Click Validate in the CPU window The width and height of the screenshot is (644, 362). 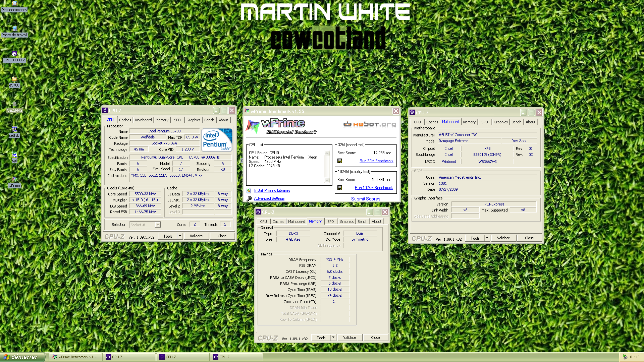coord(196,236)
